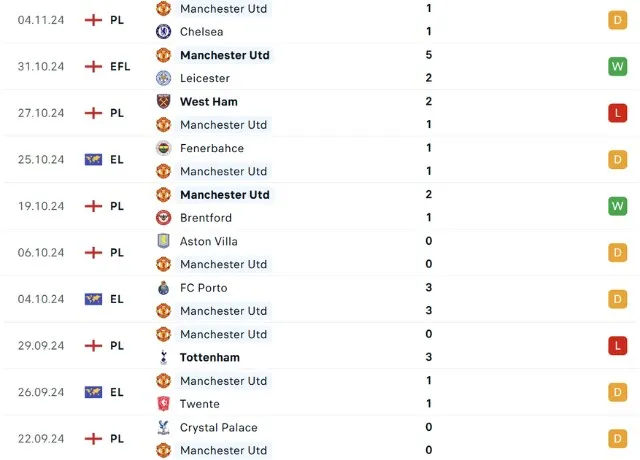Select the EFL competition label on 31.10.24
This screenshot has height=460, width=640.
point(120,67)
